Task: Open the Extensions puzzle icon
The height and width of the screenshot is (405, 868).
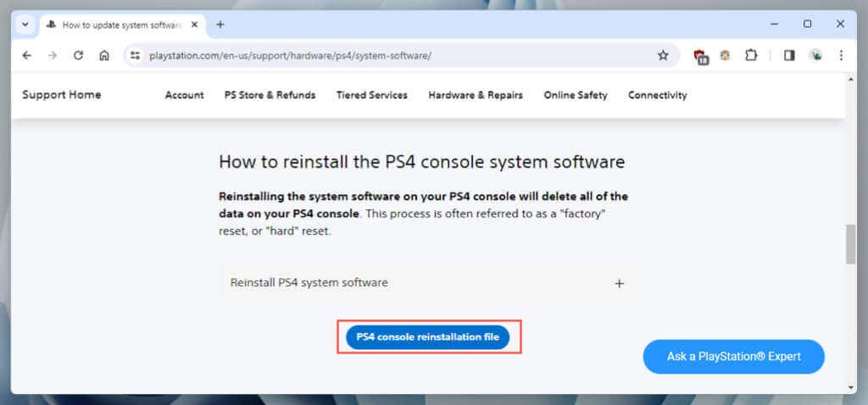Action: (750, 55)
